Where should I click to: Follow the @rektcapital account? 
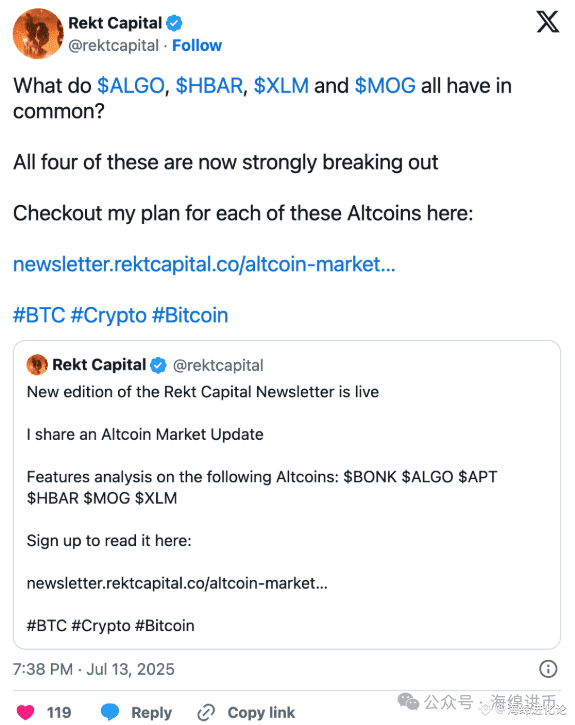(x=197, y=45)
